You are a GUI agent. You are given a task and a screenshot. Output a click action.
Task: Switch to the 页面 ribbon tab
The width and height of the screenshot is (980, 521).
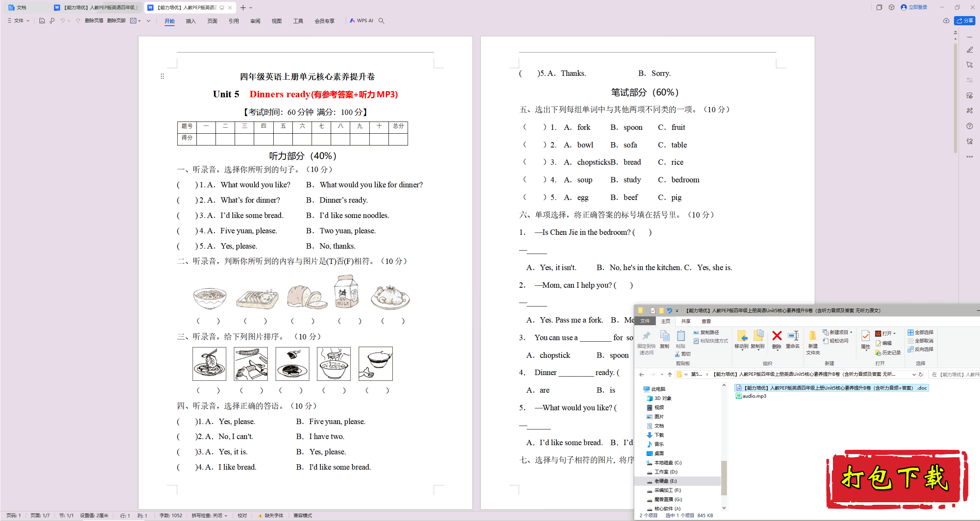coord(212,21)
